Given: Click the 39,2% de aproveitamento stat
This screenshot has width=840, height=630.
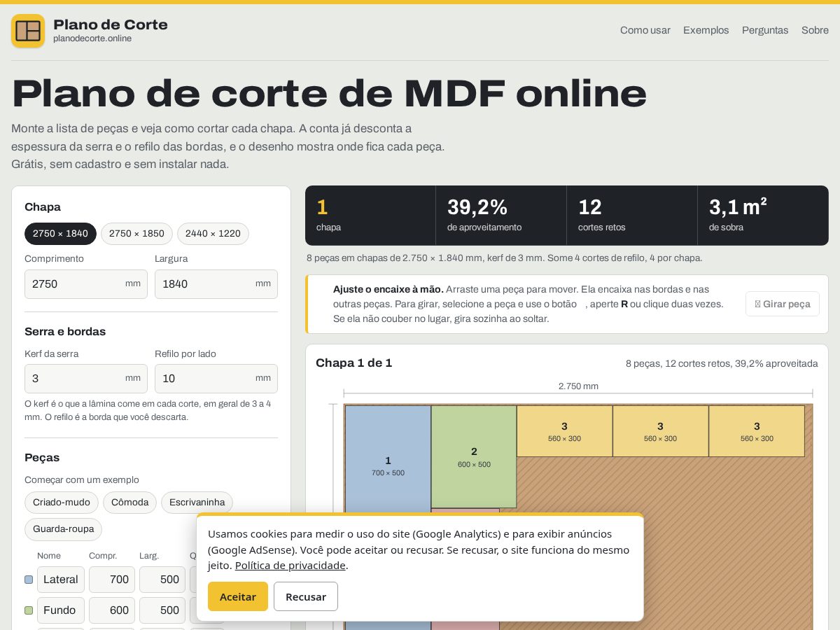Looking at the screenshot, I should pos(501,216).
